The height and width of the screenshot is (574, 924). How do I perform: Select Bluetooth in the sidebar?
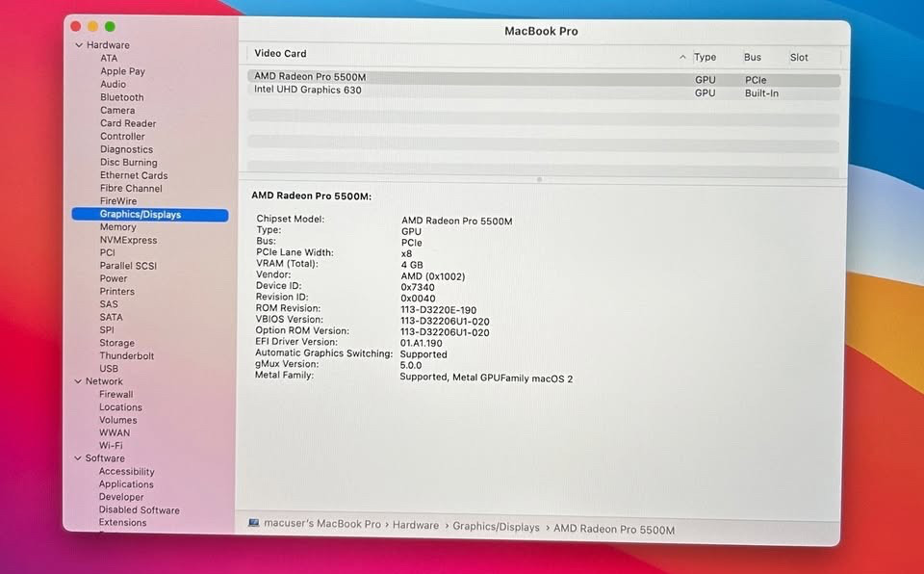click(x=122, y=97)
